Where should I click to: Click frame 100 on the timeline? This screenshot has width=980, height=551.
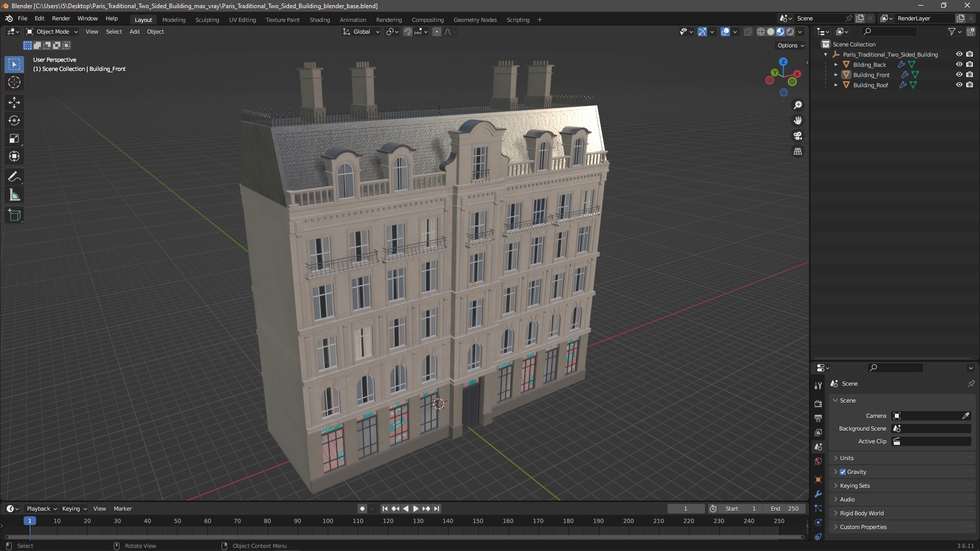328,521
